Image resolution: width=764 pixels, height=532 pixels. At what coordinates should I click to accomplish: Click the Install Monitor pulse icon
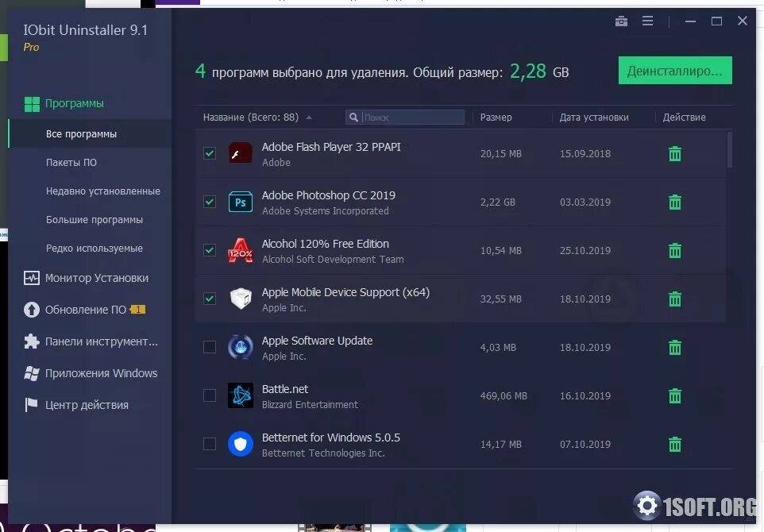tap(32, 278)
